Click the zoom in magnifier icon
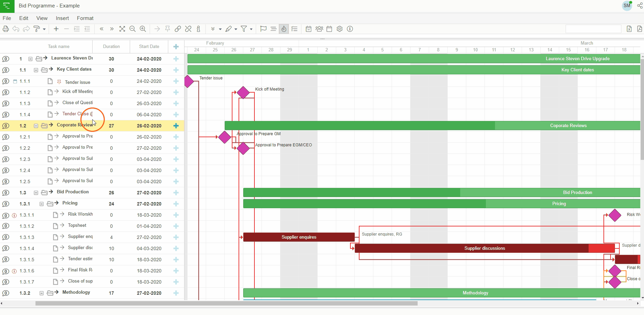Viewport: 644px width, 315px height. [143, 29]
